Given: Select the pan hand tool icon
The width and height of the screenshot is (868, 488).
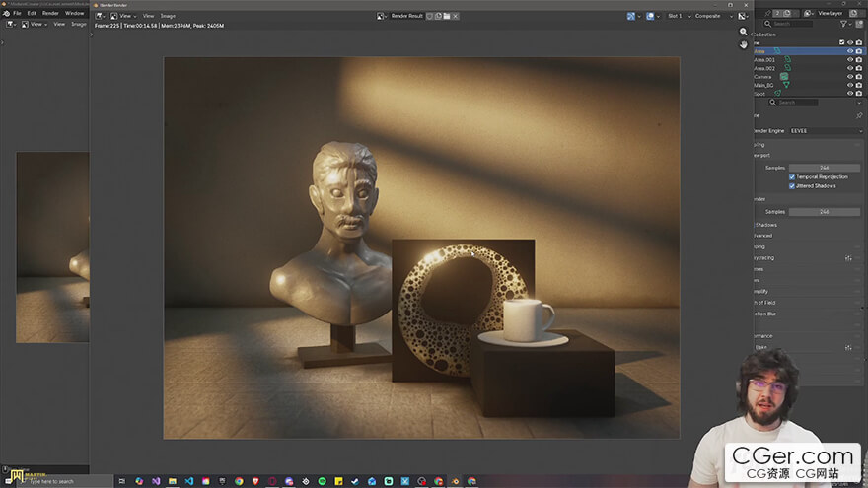Looking at the screenshot, I should [744, 44].
